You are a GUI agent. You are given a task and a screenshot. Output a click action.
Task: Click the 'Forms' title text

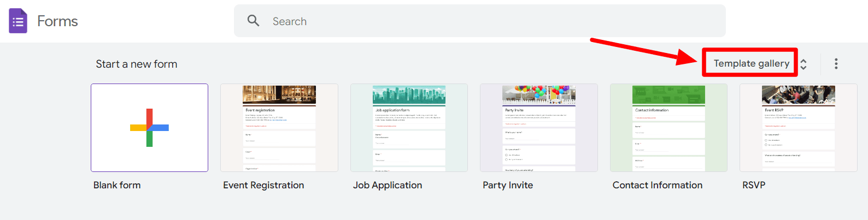click(57, 21)
